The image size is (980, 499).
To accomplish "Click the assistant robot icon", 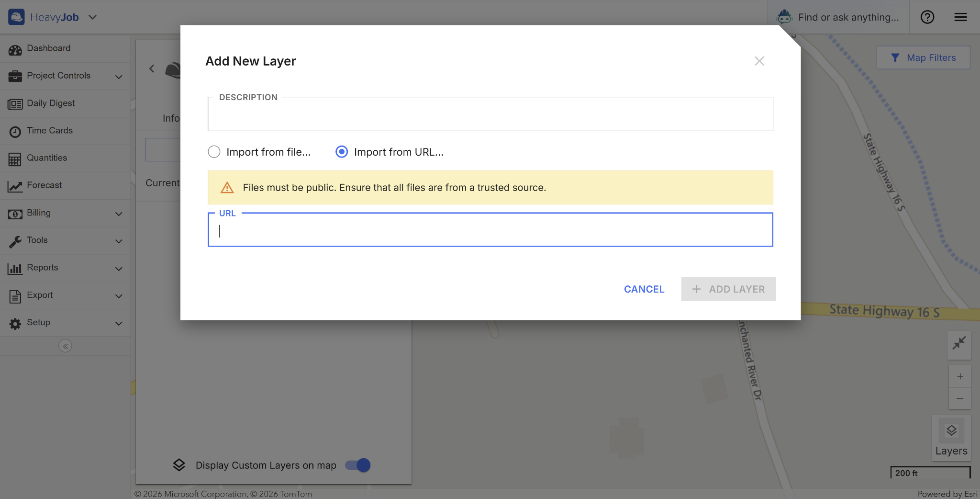I will click(x=784, y=17).
